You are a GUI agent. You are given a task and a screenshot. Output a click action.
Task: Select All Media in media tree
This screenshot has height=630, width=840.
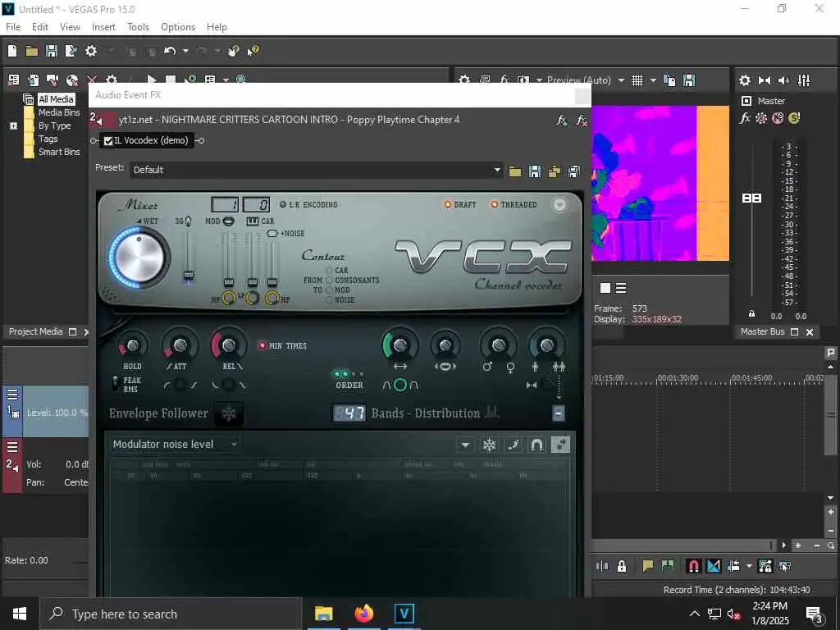56,99
